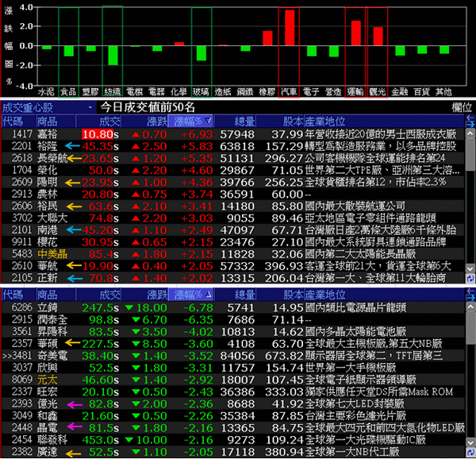
Task: Click the column-shift arrows icon beside the gainers table header
Action: pyautogui.click(x=470, y=121)
